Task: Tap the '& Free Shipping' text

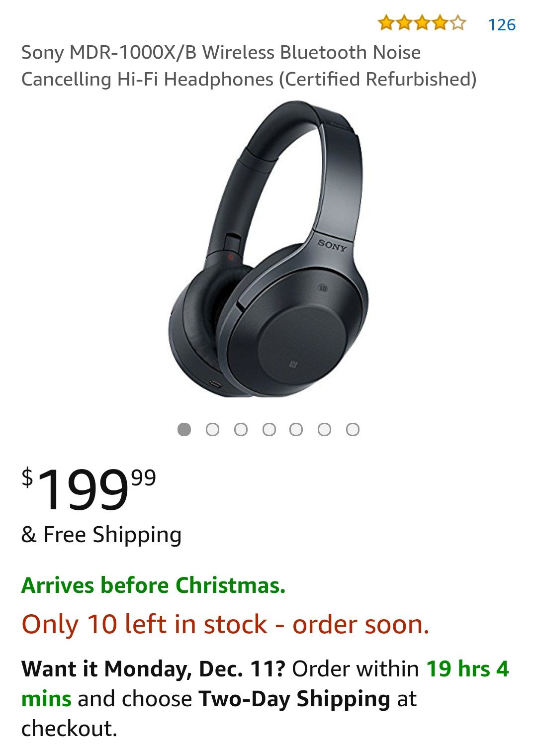Action: coord(101,535)
